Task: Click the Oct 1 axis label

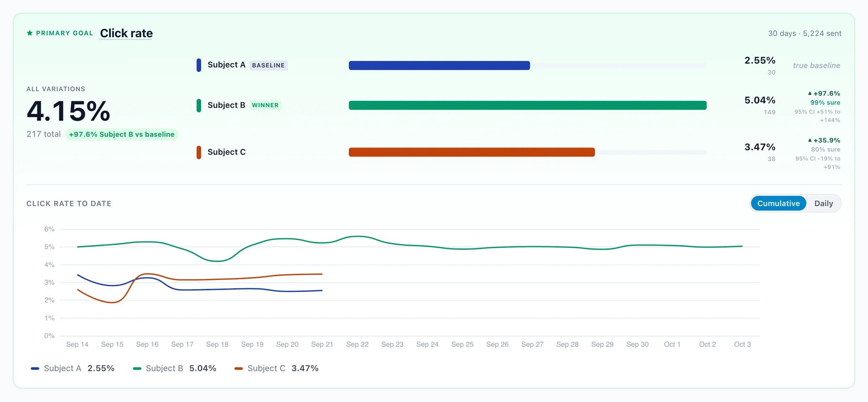Action: pyautogui.click(x=672, y=345)
